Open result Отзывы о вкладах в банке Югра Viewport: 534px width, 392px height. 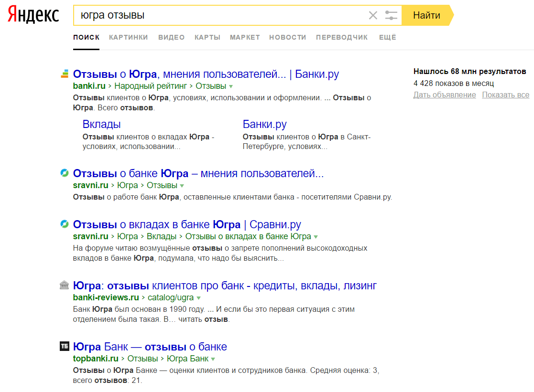[x=187, y=224]
